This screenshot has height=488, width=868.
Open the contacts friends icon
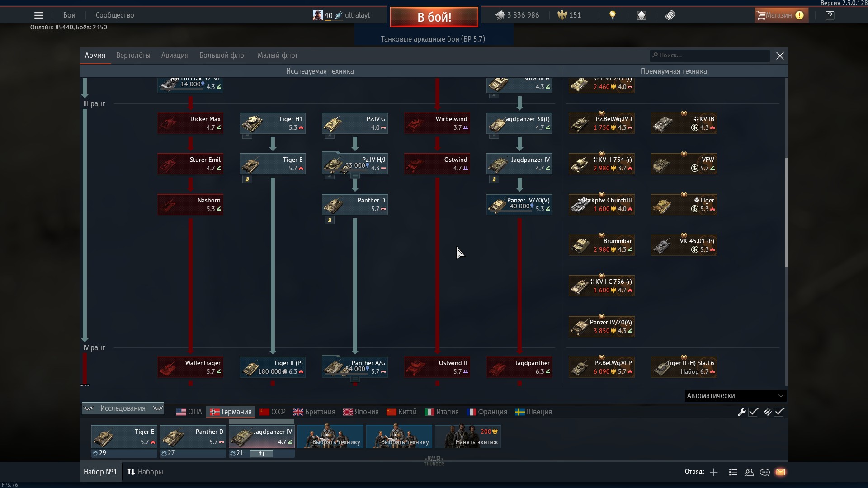point(749,472)
